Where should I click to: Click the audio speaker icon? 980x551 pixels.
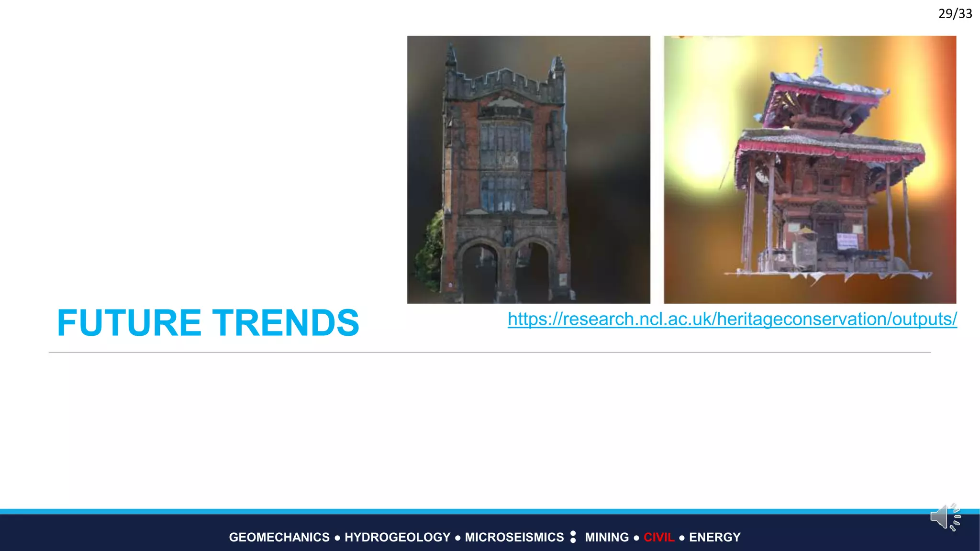click(x=946, y=517)
